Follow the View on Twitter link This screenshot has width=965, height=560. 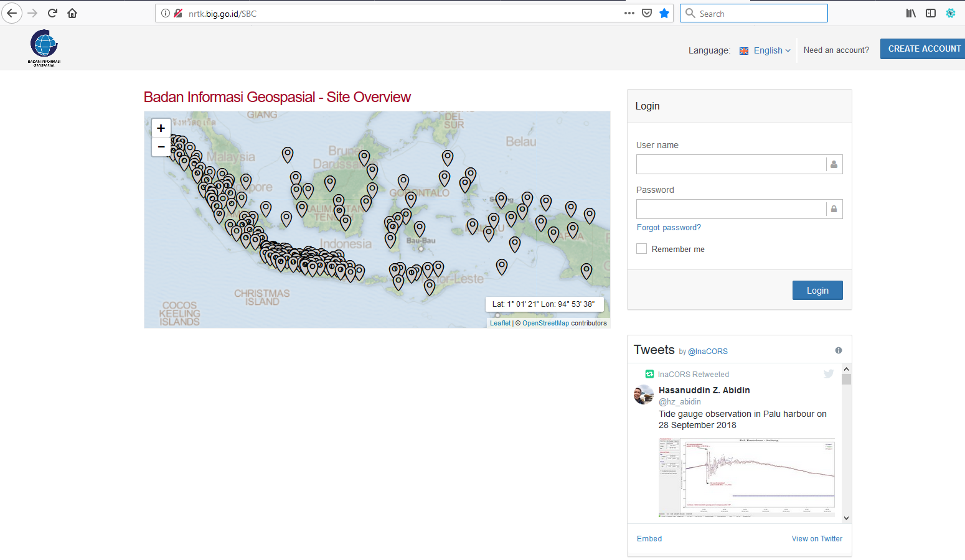[817, 539]
